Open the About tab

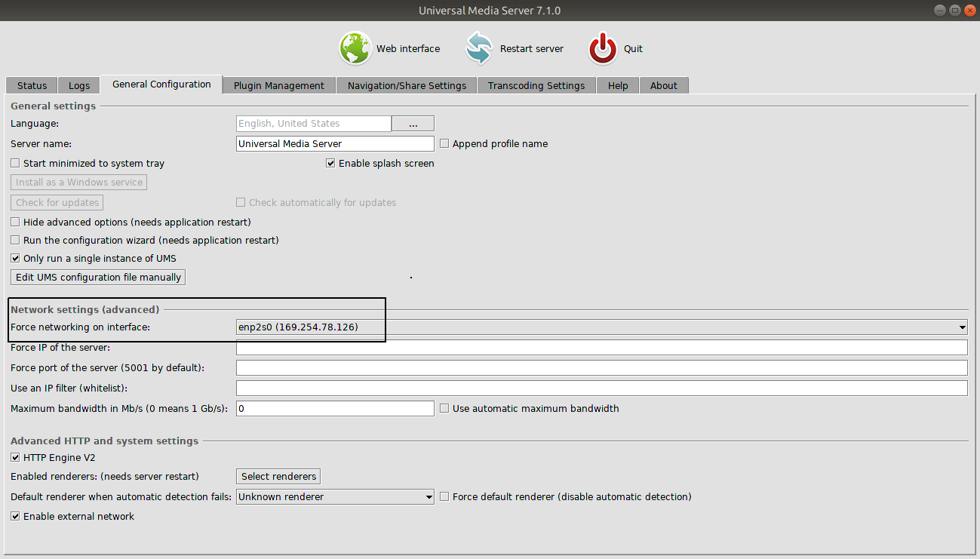click(x=664, y=85)
